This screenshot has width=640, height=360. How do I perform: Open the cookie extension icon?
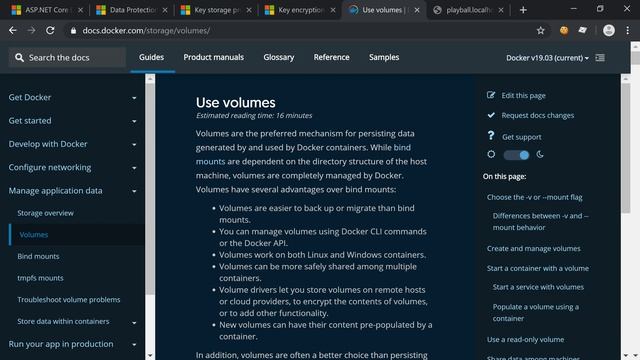point(564,31)
